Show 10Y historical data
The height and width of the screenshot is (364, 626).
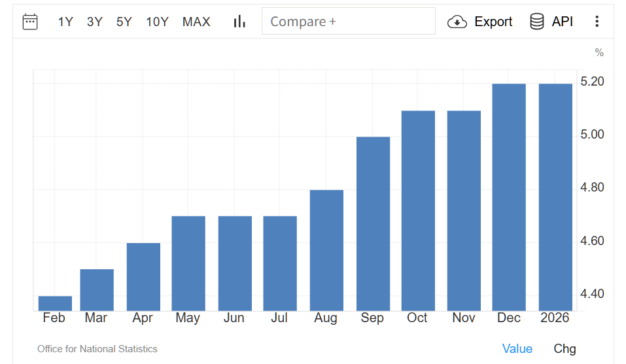(x=157, y=22)
